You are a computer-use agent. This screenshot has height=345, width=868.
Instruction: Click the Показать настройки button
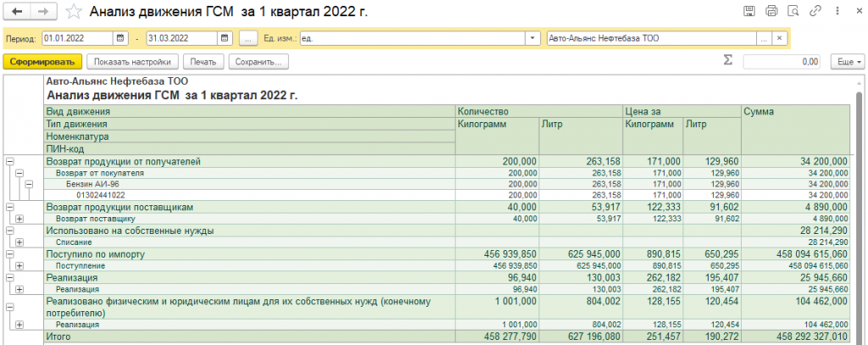click(x=132, y=62)
